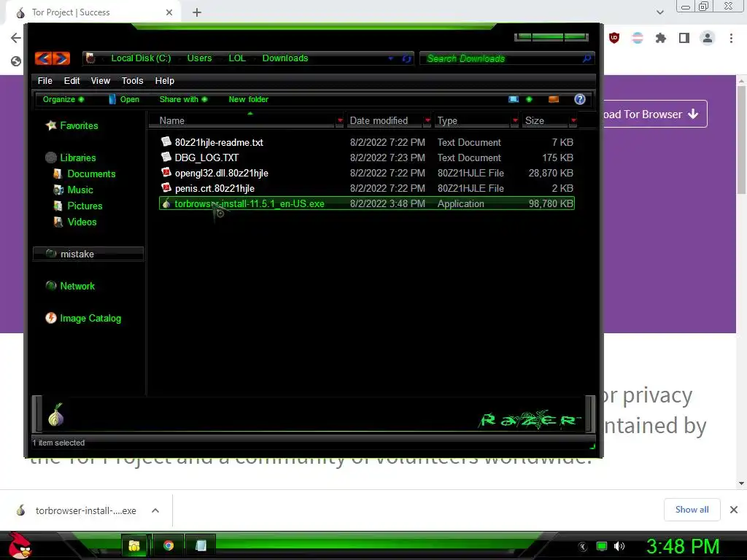
Task: Click the DBG_LOG.TXT file icon
Action: [166, 157]
